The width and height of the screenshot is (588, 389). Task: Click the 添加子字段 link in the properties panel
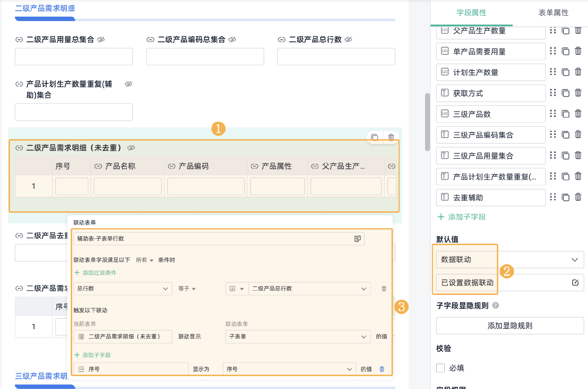point(462,217)
